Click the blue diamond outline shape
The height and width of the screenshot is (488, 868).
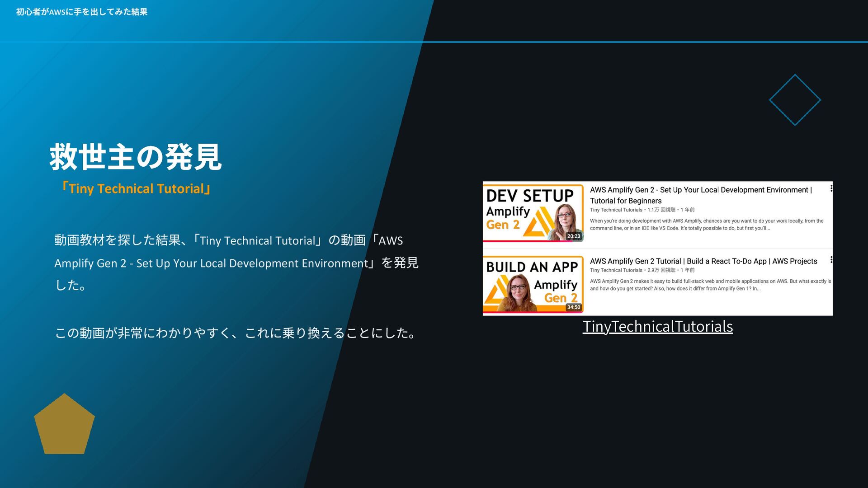tap(795, 100)
